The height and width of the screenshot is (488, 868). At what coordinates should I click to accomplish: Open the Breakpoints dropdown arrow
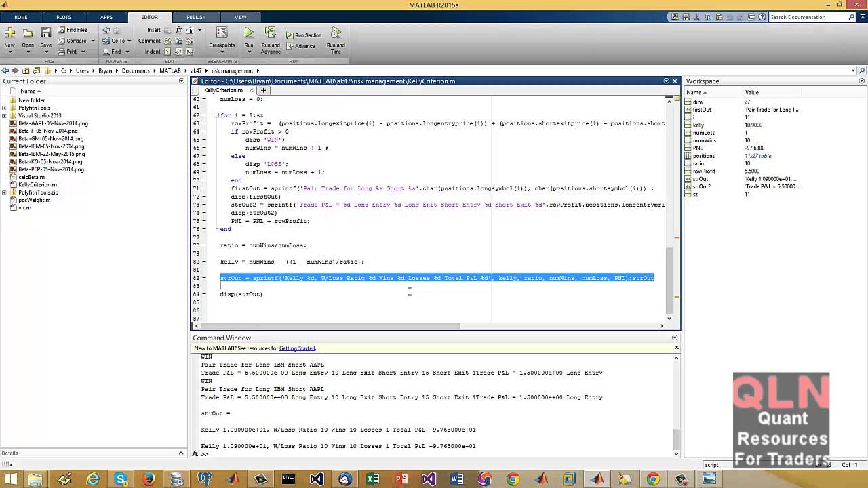[x=222, y=52]
